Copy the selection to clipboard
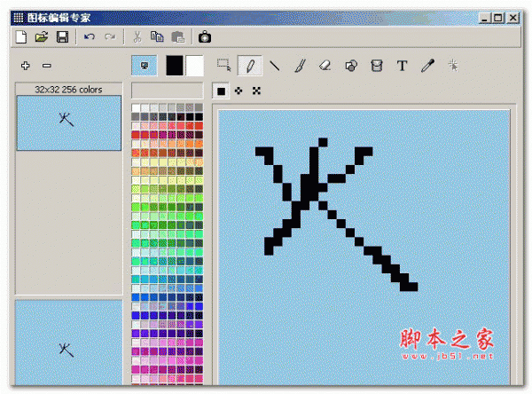 coord(157,36)
